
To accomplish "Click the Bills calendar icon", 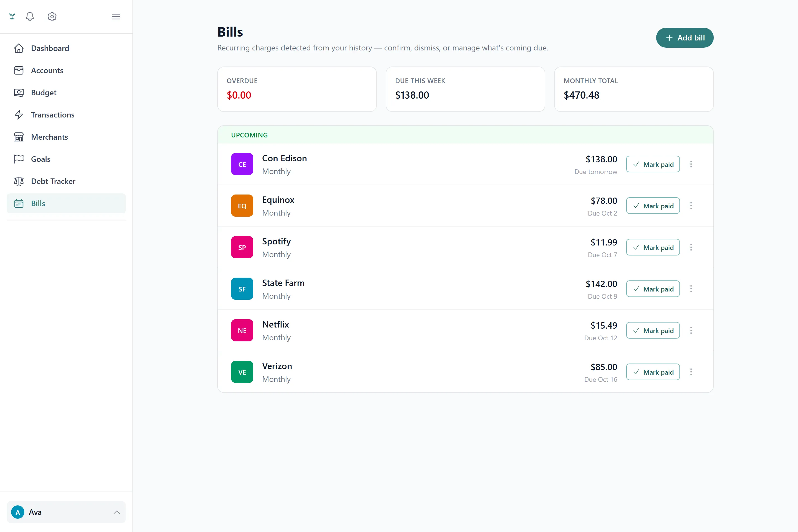I will pos(19,203).
